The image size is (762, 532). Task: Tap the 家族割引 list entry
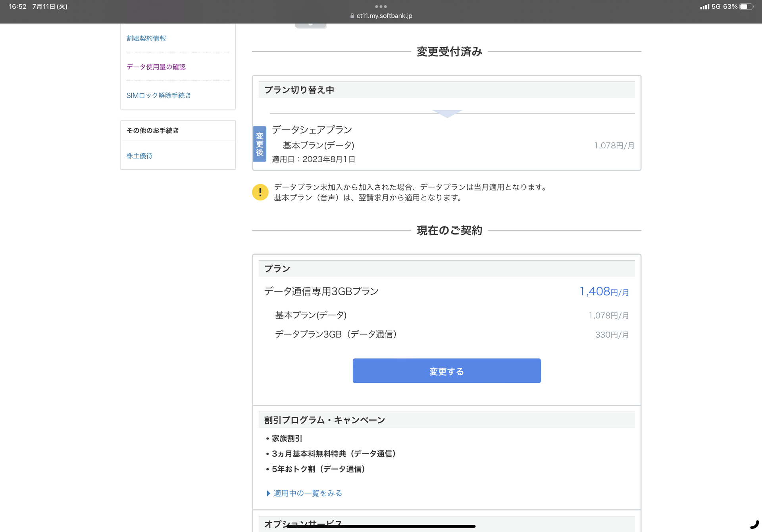click(x=287, y=438)
